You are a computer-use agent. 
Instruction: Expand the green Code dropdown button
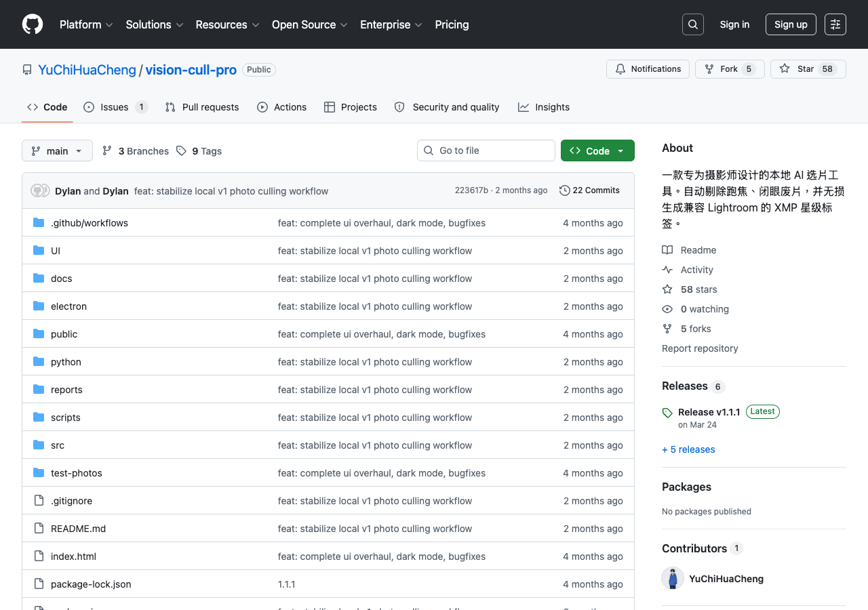pyautogui.click(x=597, y=150)
